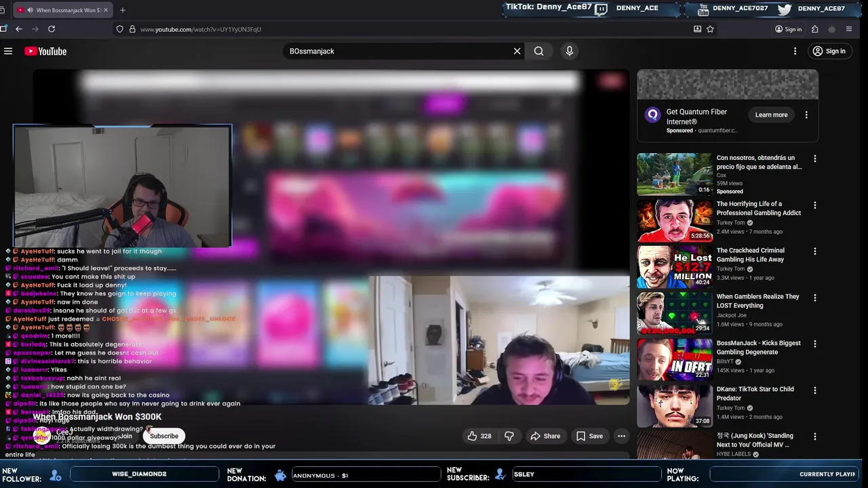Viewport: 868px width, 488px height.
Task: Open When Gamblers Realize video thumbnail
Action: [674, 313]
